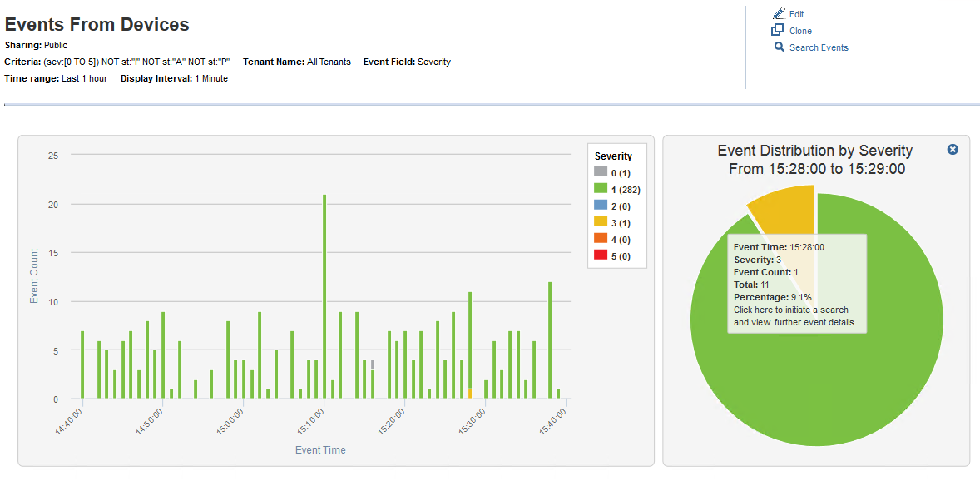This screenshot has height=486, width=980.
Task: Click the Edit pencil icon
Action: point(778,13)
